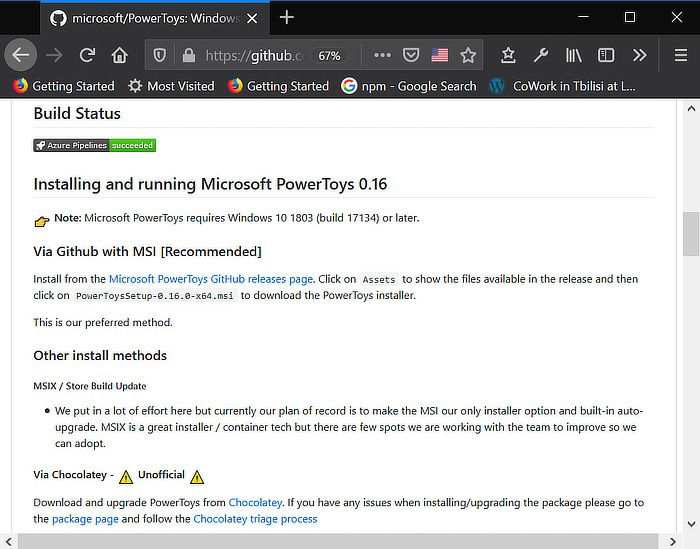The image size is (700, 549).
Task: Open first Getting Started bookmark
Action: pos(64,86)
